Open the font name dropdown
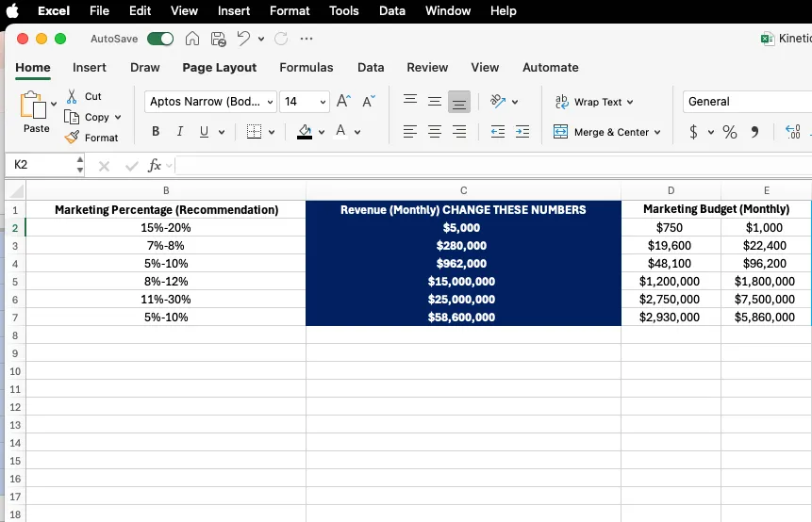The width and height of the screenshot is (812, 522). [x=210, y=102]
